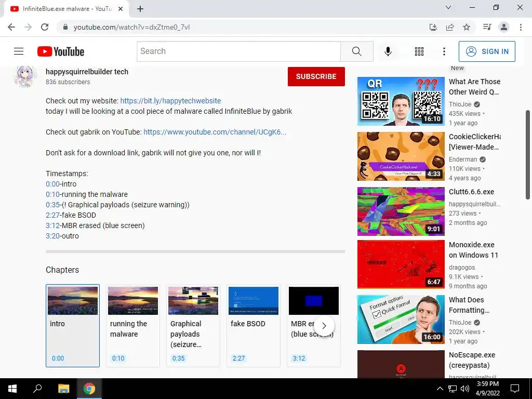Open dragogos channel name

pos(462,268)
